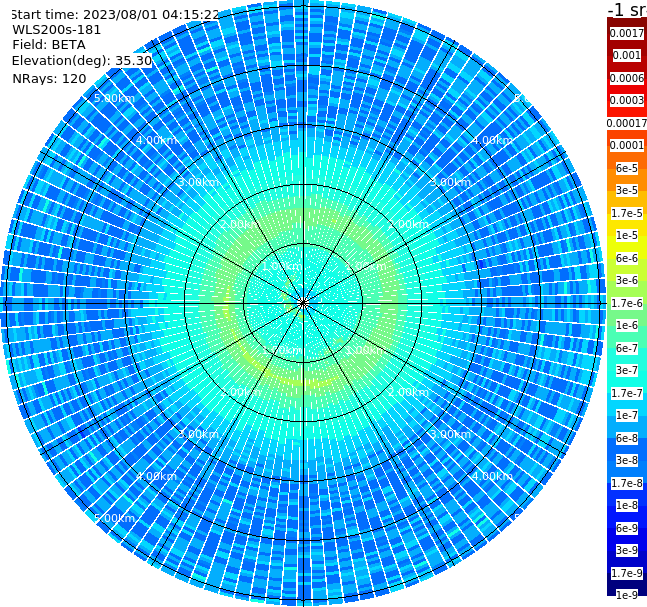Image resolution: width=647 pixels, height=607 pixels.
Task: Select the 1.7e-7 colorbar label
Action: pos(627,393)
